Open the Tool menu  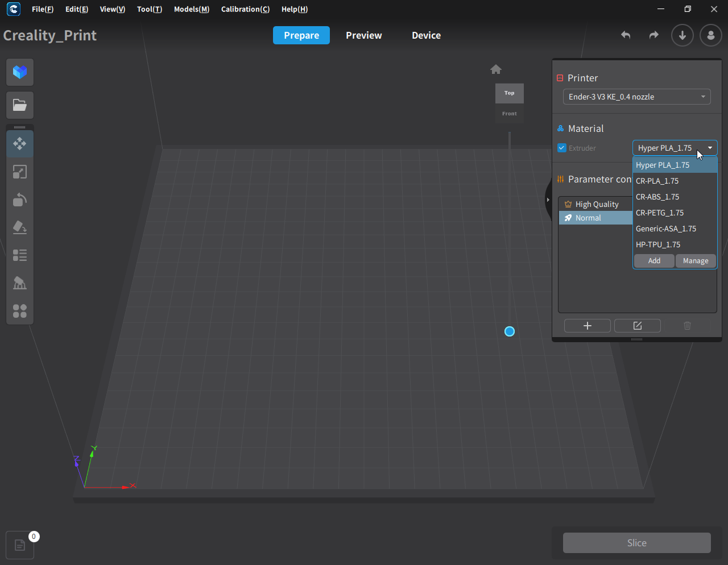[150, 9]
